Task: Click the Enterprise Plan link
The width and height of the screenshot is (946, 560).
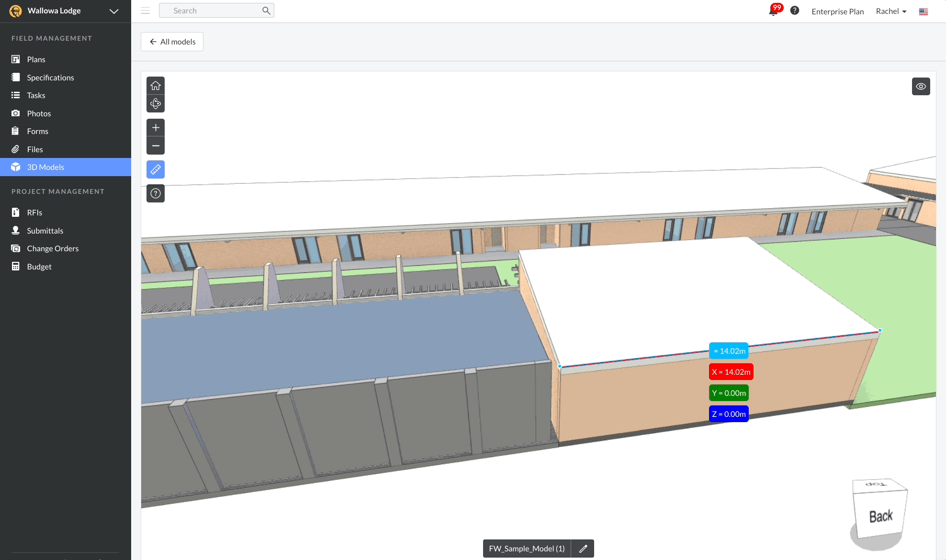Action: pos(837,11)
